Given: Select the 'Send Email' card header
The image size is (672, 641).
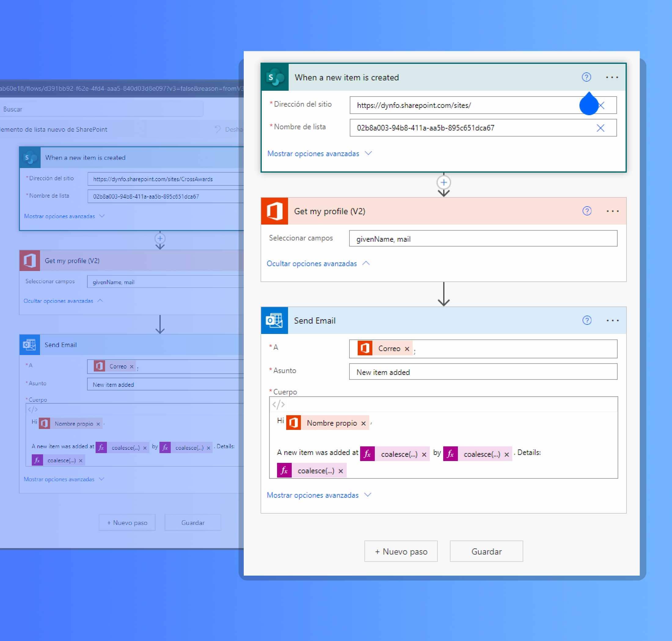Looking at the screenshot, I should [x=444, y=320].
